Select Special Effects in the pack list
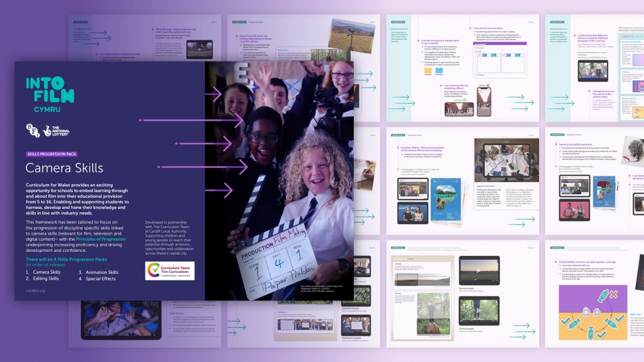The image size is (644, 362). point(100,278)
